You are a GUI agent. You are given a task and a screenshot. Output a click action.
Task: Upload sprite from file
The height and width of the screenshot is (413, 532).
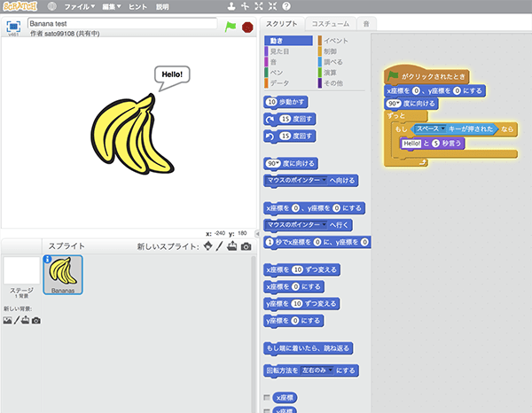[232, 245]
